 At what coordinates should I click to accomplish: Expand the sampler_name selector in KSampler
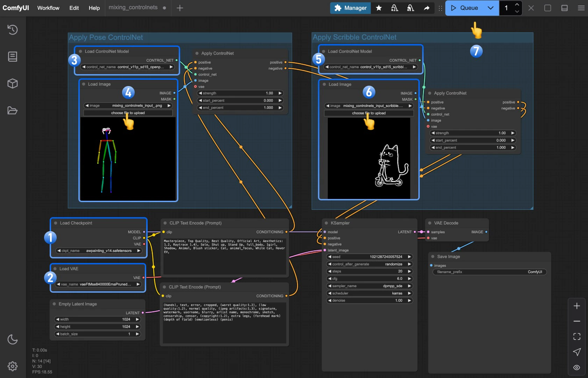[x=369, y=286]
